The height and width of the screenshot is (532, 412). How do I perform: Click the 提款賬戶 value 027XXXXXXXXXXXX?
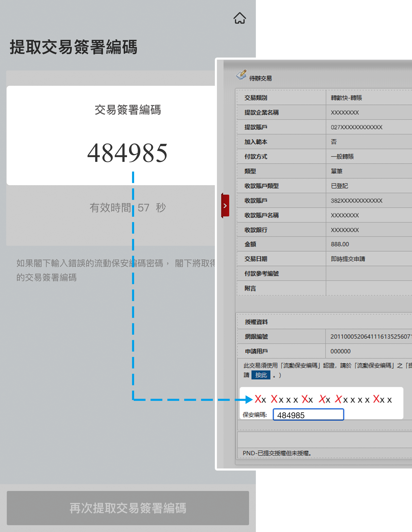tap(356, 127)
